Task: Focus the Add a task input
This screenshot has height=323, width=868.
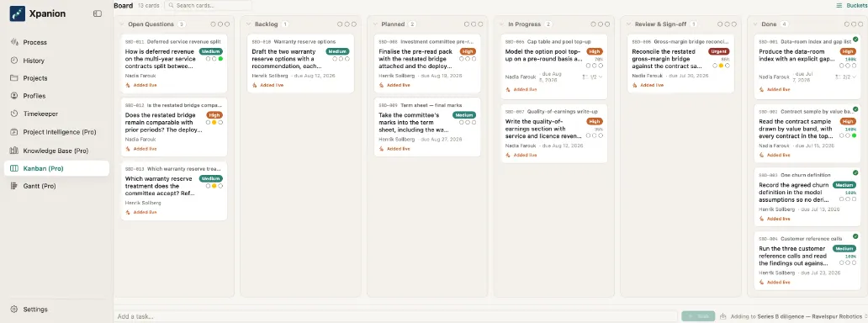Action: pos(396,316)
